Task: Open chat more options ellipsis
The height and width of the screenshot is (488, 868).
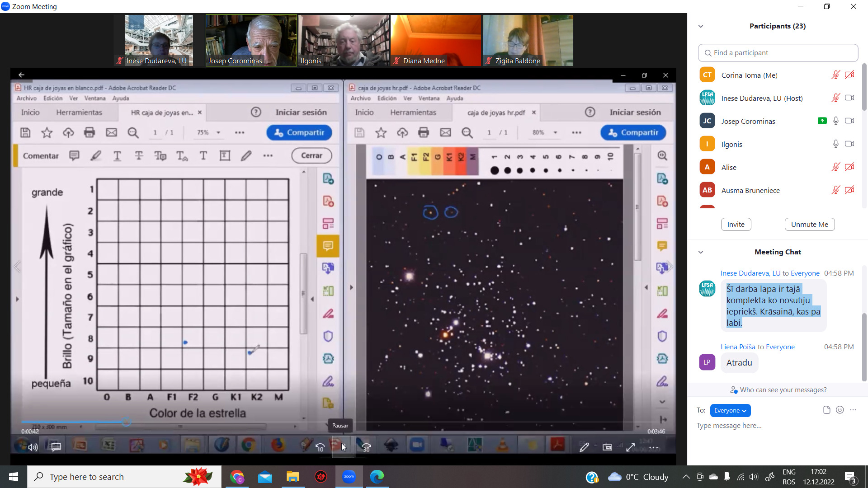Action: (x=853, y=410)
